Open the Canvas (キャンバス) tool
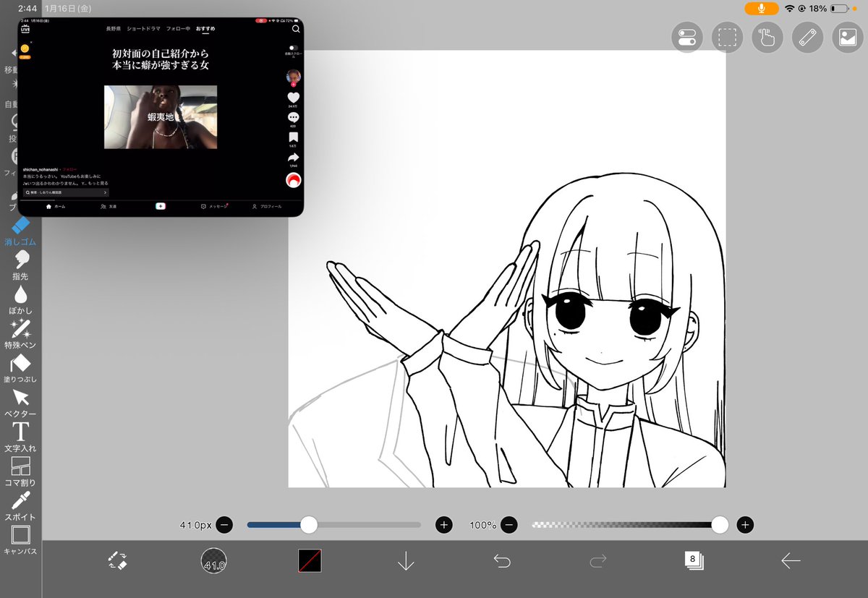Viewport: 868px width, 598px height. pos(20,540)
